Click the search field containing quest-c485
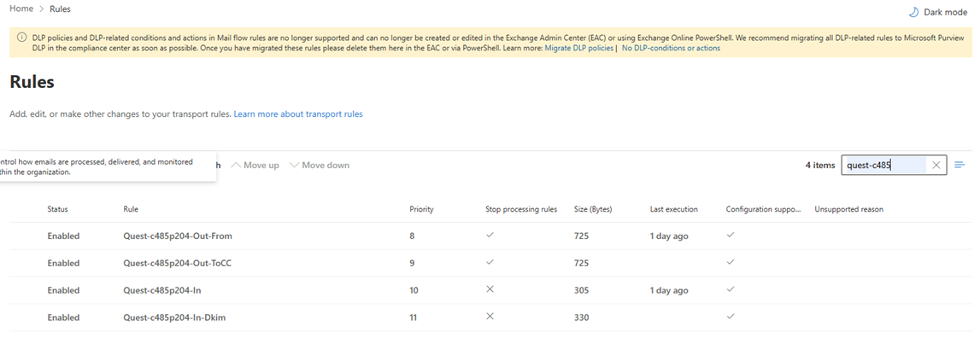Viewport: 980px width, 361px height. 884,166
